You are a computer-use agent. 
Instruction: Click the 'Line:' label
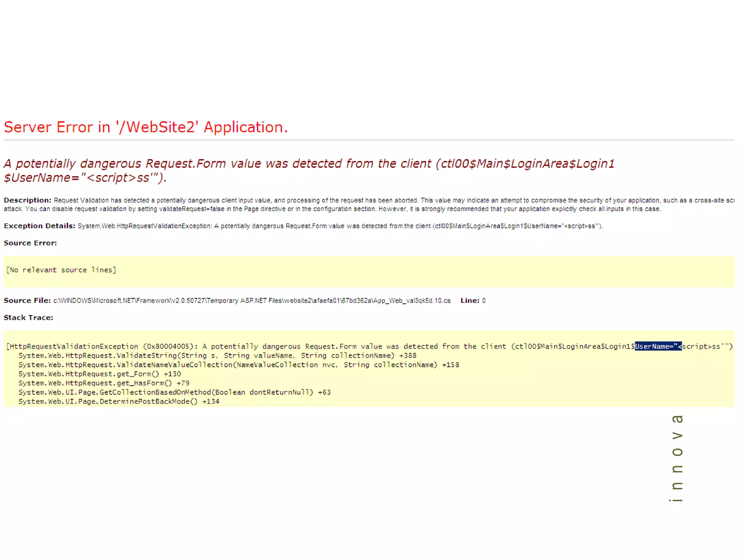point(469,300)
